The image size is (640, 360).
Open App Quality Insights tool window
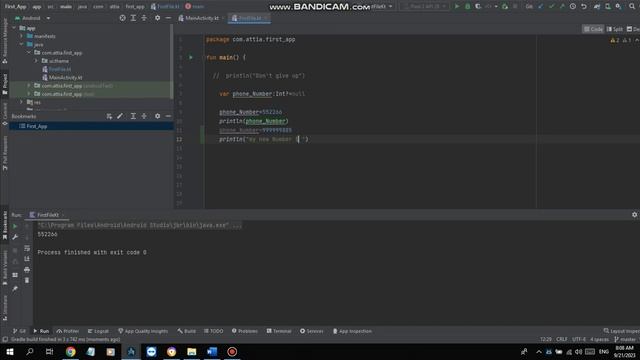(x=143, y=331)
